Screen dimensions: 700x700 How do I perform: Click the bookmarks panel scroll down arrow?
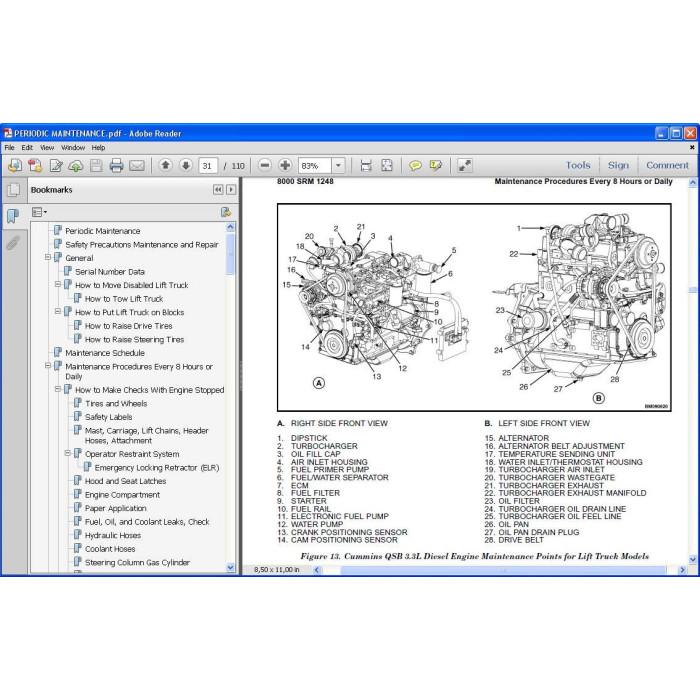click(230, 567)
